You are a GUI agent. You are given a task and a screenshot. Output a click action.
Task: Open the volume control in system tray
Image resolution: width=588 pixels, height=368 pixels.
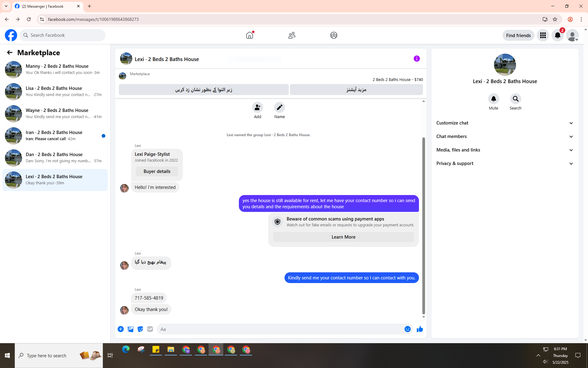545,362
